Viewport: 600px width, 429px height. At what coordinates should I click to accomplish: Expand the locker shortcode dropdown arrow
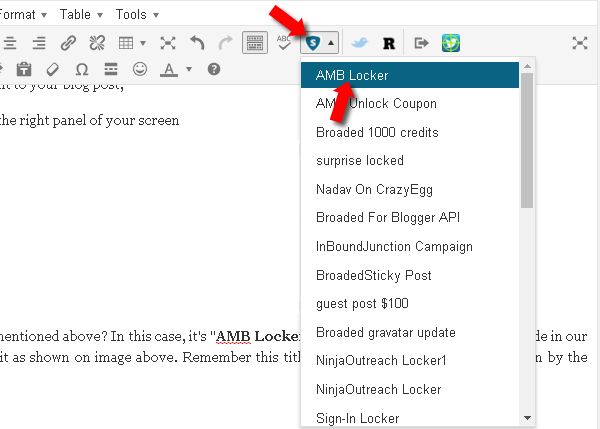click(331, 43)
